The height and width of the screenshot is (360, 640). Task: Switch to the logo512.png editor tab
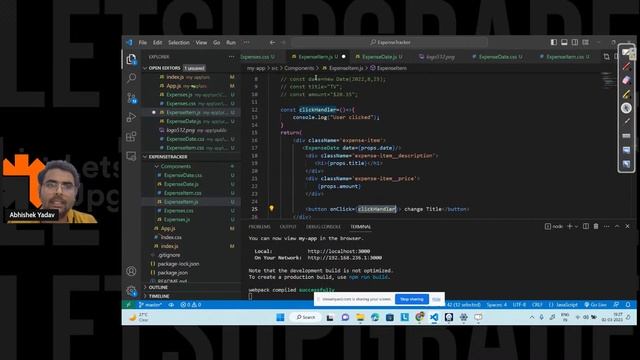point(440,57)
